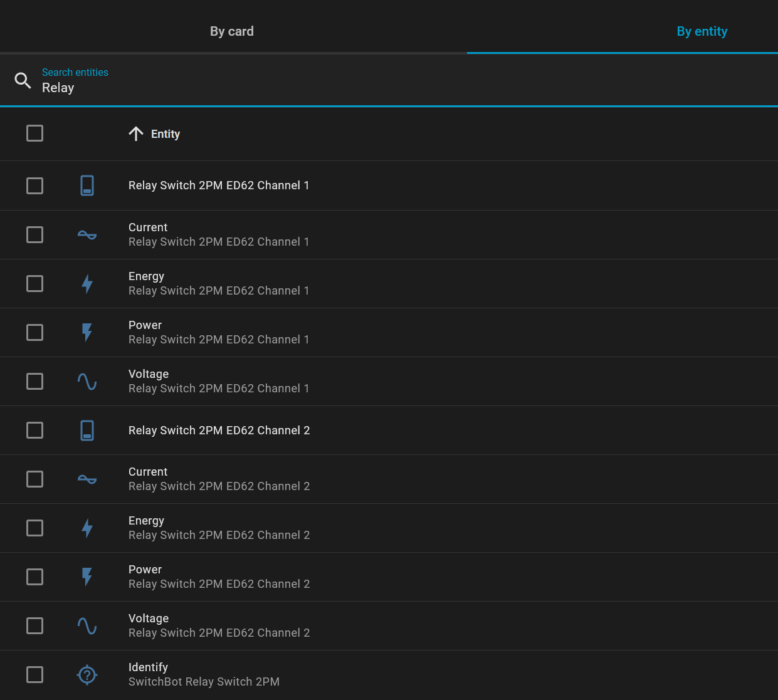Click the Power flash icon for Channel 1
This screenshot has height=700, width=778.
click(87, 333)
